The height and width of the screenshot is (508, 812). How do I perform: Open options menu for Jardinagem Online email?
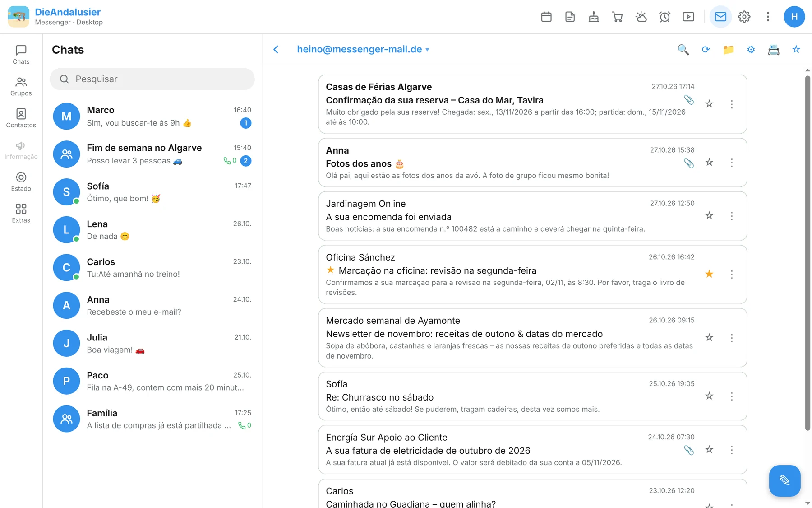point(732,216)
